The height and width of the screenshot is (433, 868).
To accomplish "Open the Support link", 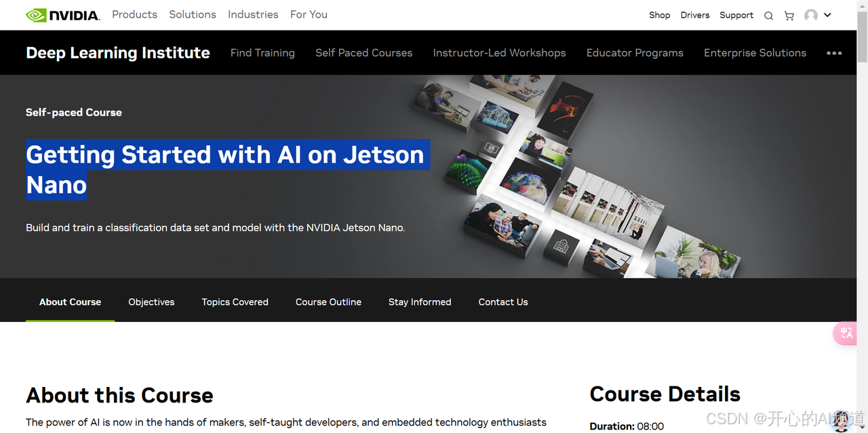I will pyautogui.click(x=736, y=15).
